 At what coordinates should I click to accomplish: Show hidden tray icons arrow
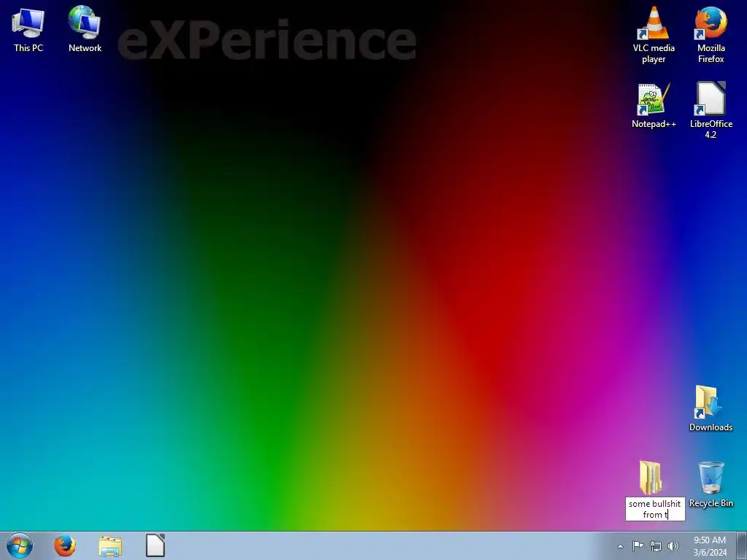[620, 546]
